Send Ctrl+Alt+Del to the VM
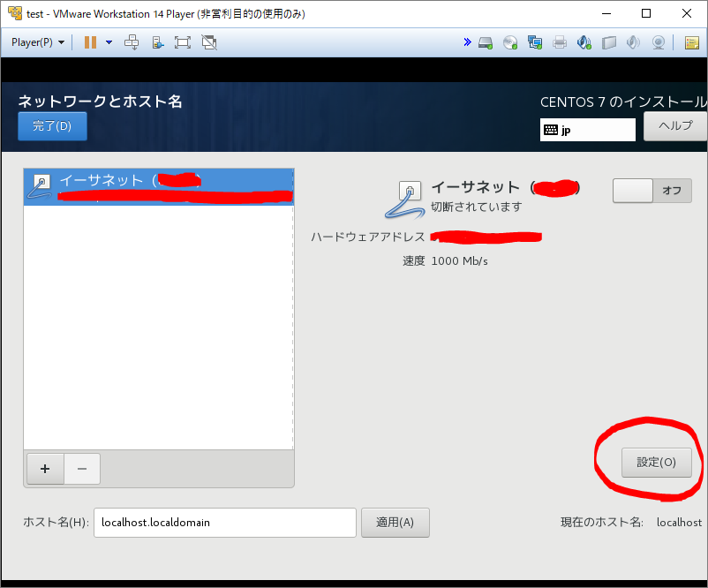Viewport: 708px width, 588px height. (132, 42)
